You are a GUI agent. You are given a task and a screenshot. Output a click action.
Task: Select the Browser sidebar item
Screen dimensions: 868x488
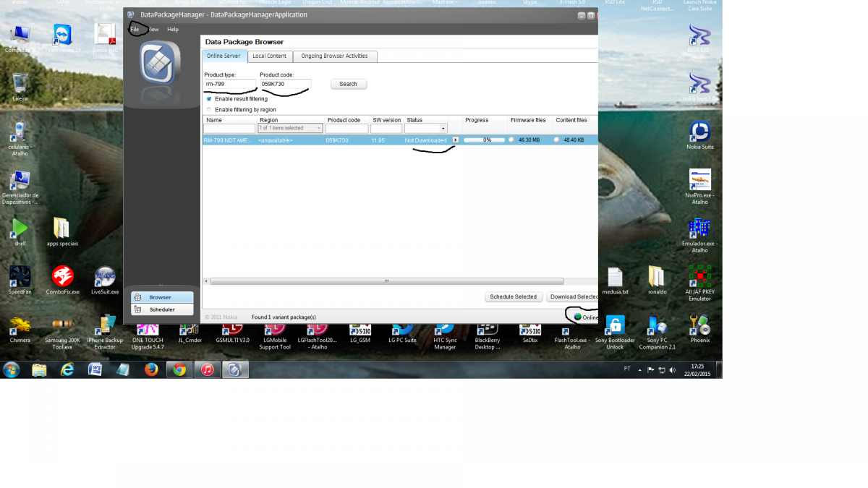(162, 297)
